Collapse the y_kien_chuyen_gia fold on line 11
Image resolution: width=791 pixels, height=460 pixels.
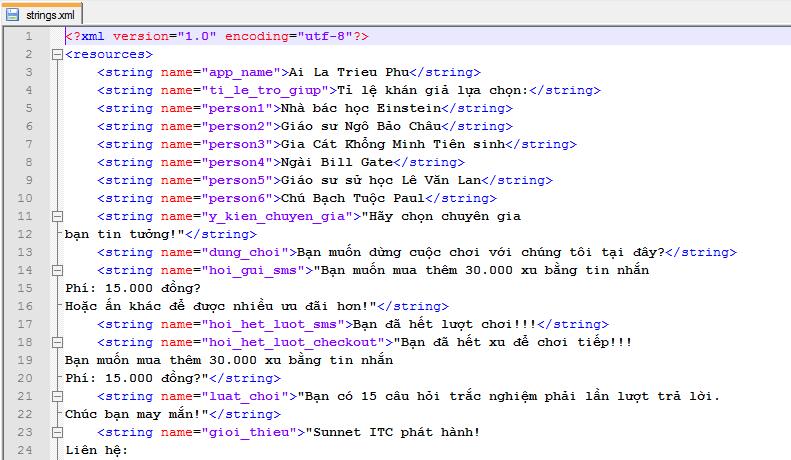tap(58, 216)
